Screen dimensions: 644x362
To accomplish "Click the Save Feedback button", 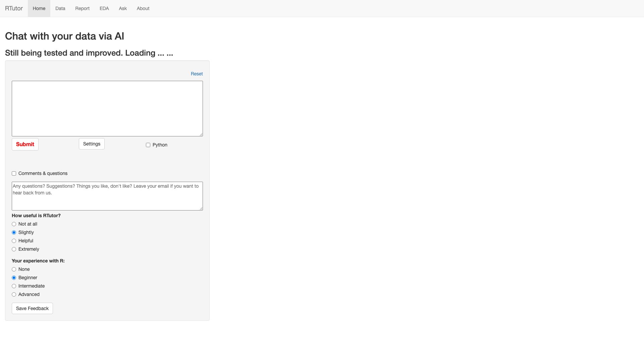I will click(x=32, y=308).
